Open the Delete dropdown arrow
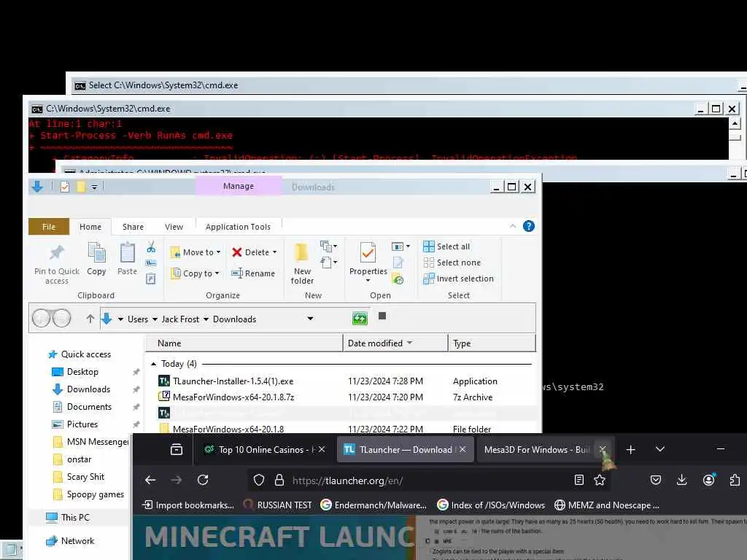The width and height of the screenshot is (747, 560). click(x=274, y=252)
